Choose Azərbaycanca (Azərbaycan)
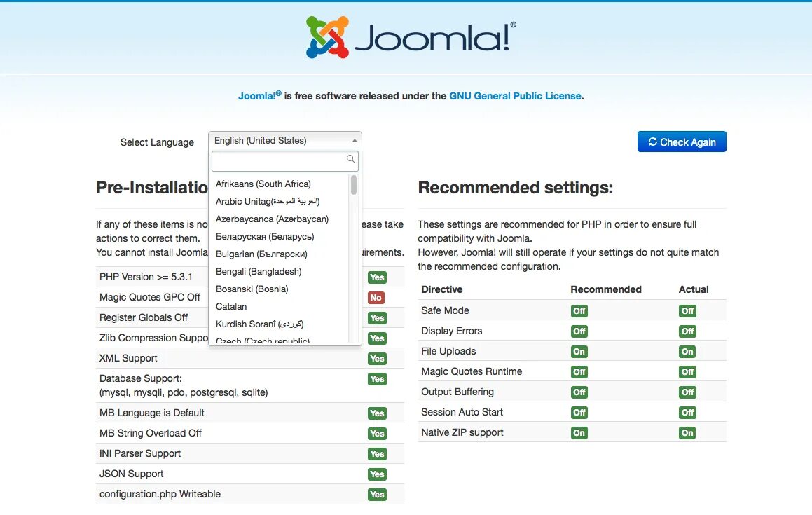812x515 pixels. point(272,219)
